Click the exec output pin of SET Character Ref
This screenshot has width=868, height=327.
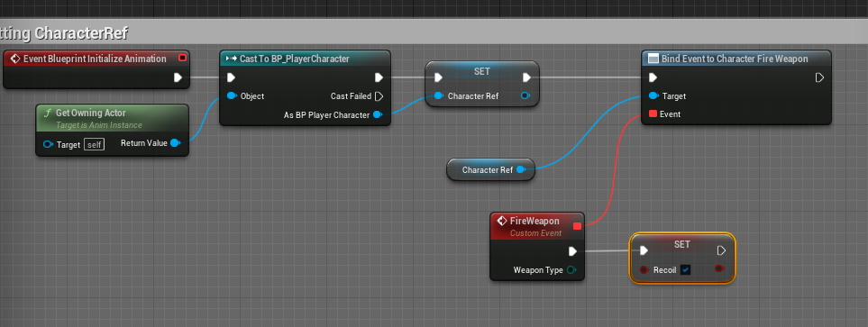(x=526, y=77)
